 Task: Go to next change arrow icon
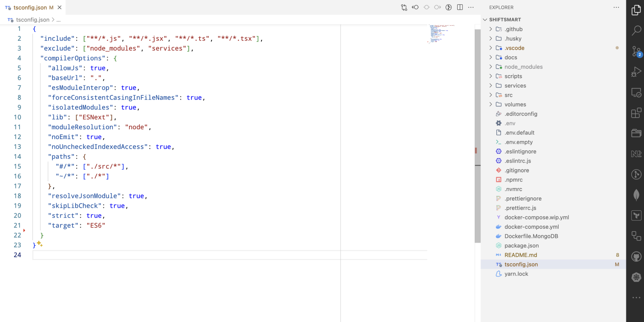click(437, 7)
